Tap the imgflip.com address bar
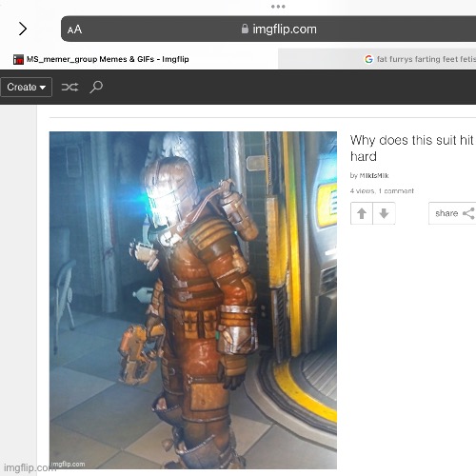This screenshot has width=476, height=476. 268,29
